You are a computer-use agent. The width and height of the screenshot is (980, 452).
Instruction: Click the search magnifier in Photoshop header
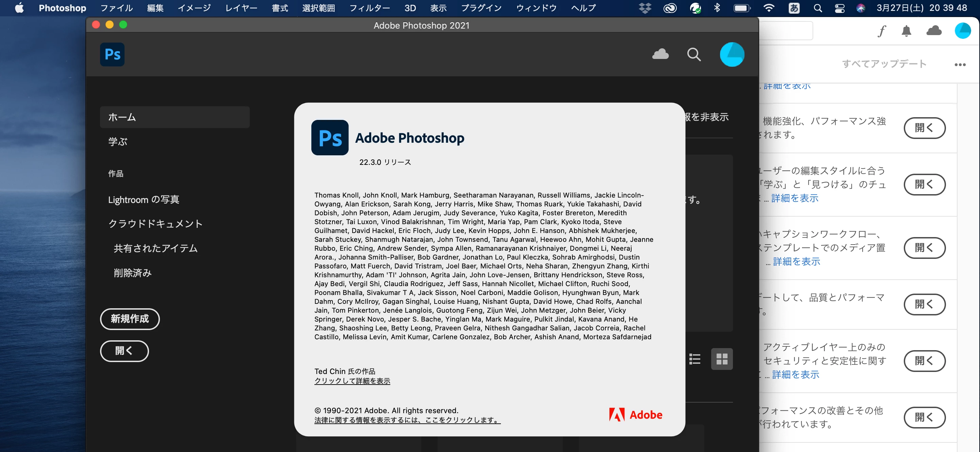click(694, 54)
